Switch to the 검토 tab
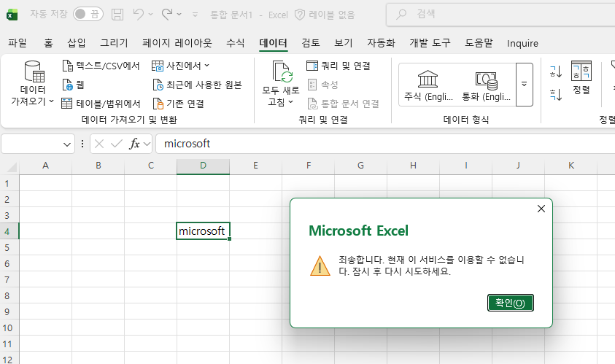 tap(311, 43)
